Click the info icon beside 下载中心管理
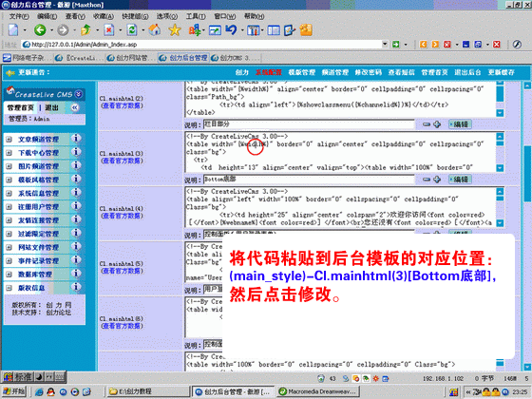This screenshot has width=532, height=399. click(76, 152)
